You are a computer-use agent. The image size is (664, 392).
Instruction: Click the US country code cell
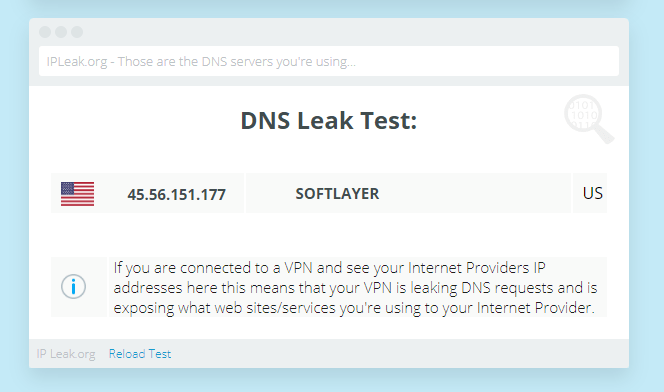coord(590,193)
